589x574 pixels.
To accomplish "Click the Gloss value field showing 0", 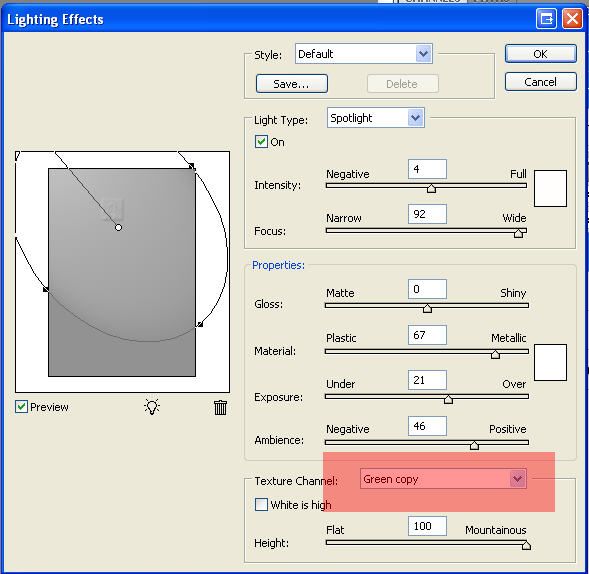I will click(427, 289).
